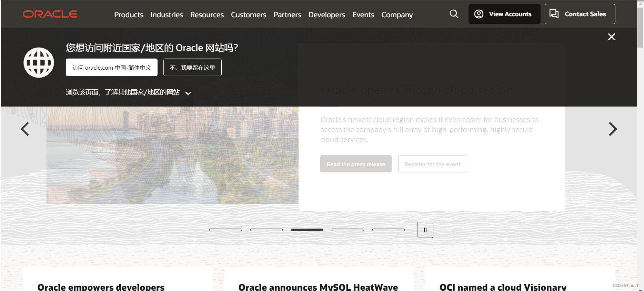Click the Contact Sales button
This screenshot has width=644, height=291.
[x=580, y=14]
